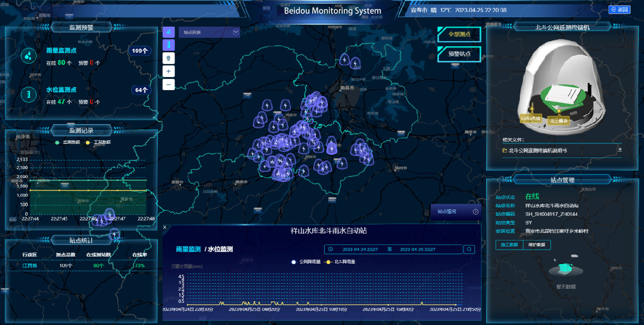The width and height of the screenshot is (644, 325).
Task: Click the 北三模块 label on the 3D model
Action: 558,120
